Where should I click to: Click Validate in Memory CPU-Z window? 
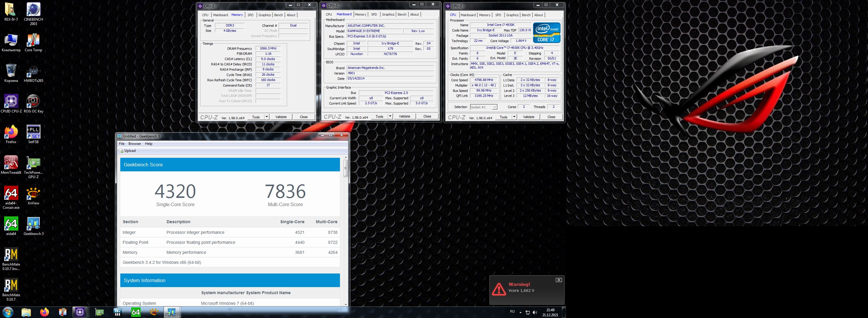[281, 117]
